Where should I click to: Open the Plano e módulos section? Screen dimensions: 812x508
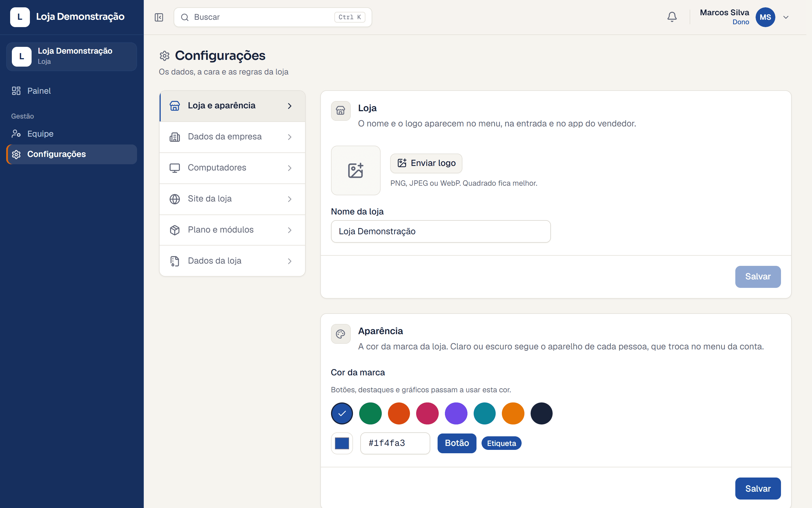232,230
